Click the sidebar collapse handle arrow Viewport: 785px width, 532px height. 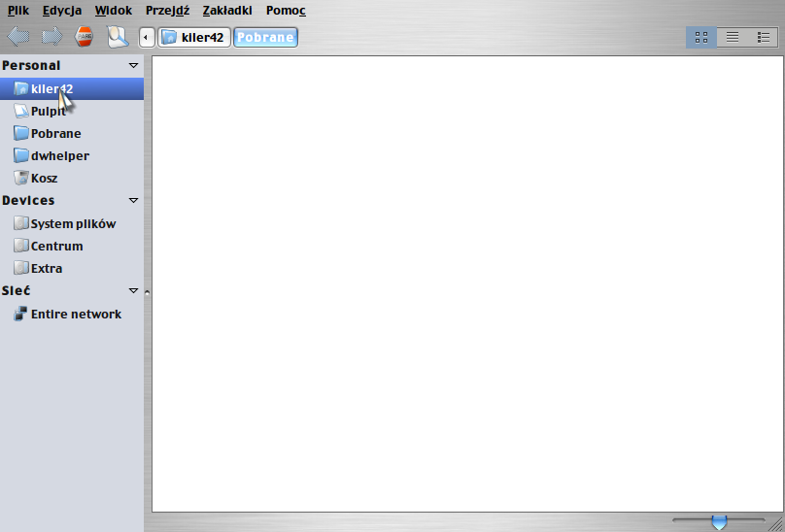(148, 292)
